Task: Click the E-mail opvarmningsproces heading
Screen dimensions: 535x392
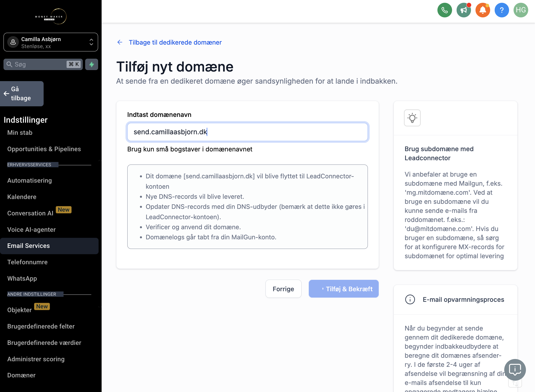Action: [x=463, y=300]
